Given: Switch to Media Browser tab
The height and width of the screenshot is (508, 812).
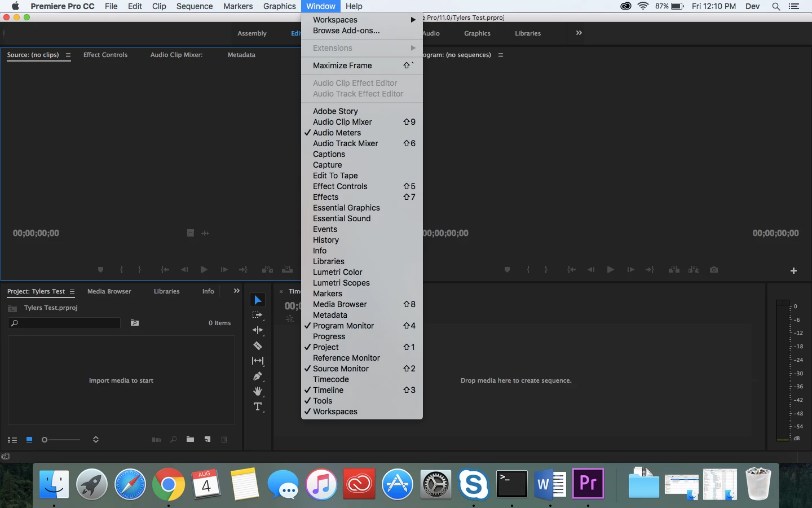Looking at the screenshot, I should point(109,291).
